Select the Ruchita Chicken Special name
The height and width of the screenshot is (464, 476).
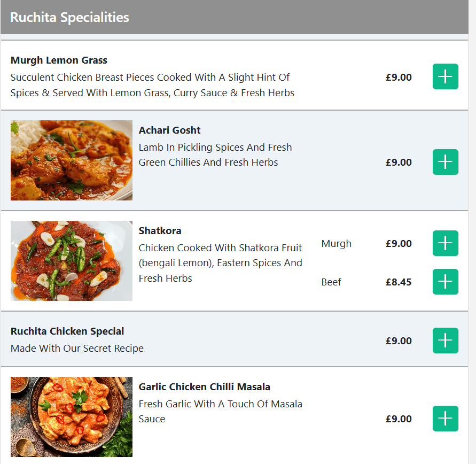tap(67, 331)
